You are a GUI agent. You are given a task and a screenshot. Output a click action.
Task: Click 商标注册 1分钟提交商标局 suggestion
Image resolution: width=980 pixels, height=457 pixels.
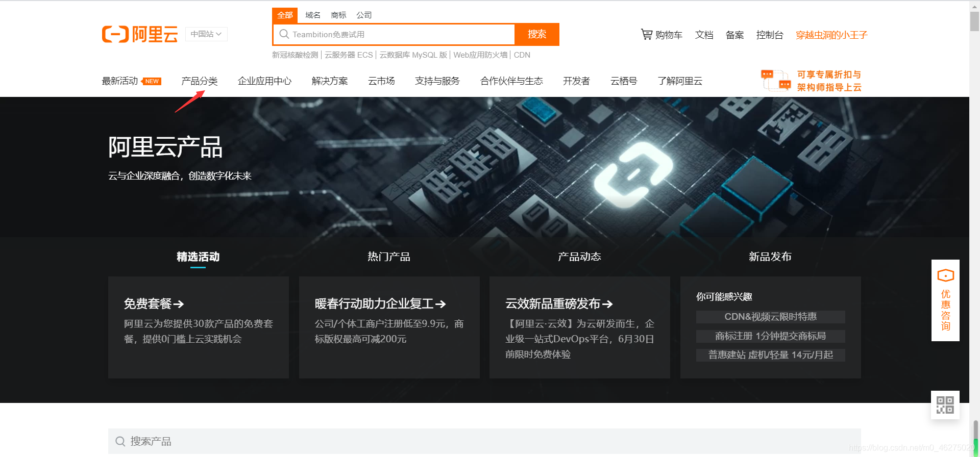[x=771, y=336]
